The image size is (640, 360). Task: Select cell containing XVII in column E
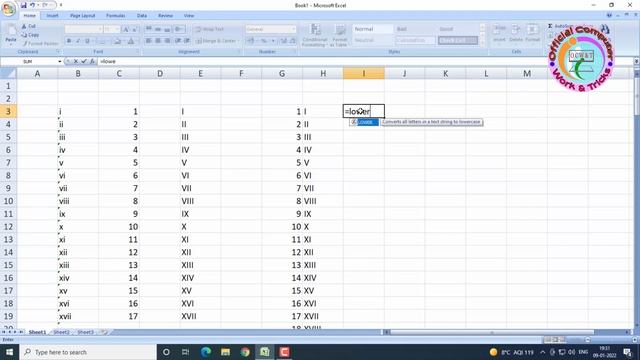tap(200, 316)
